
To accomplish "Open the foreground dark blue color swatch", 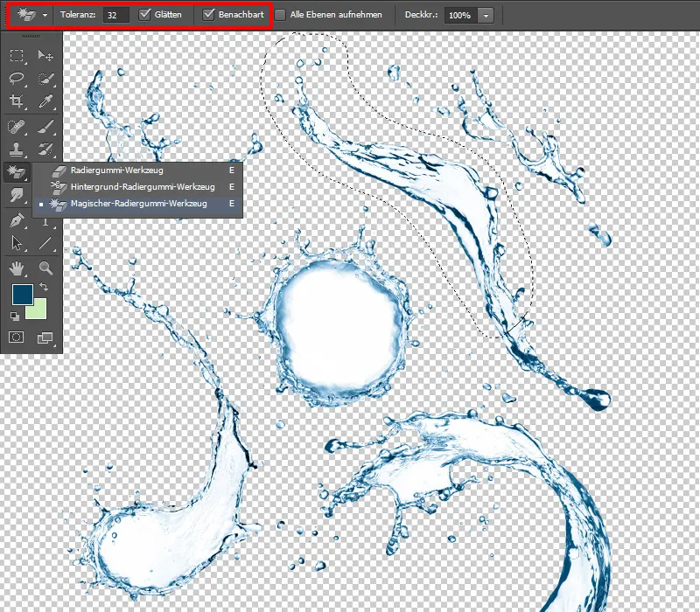I will 22,295.
